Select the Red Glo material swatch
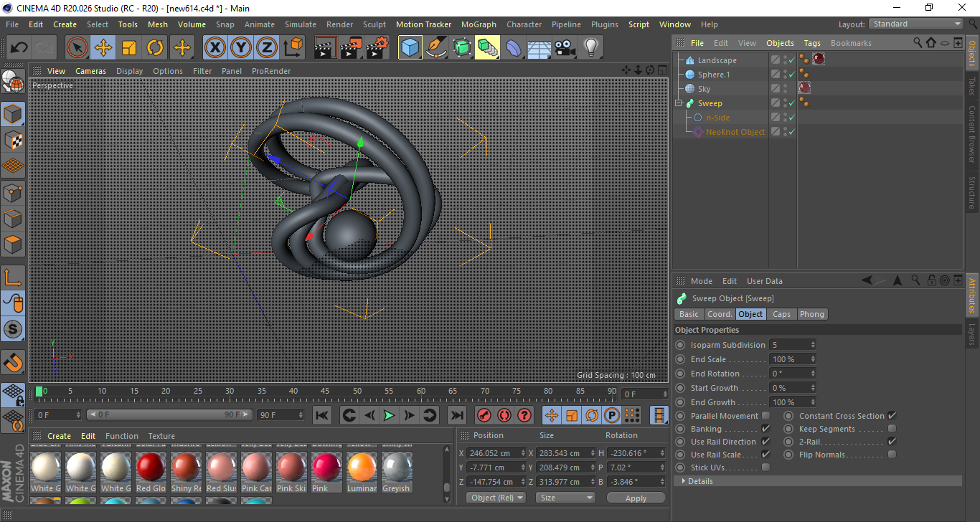The image size is (980, 522). click(x=151, y=470)
